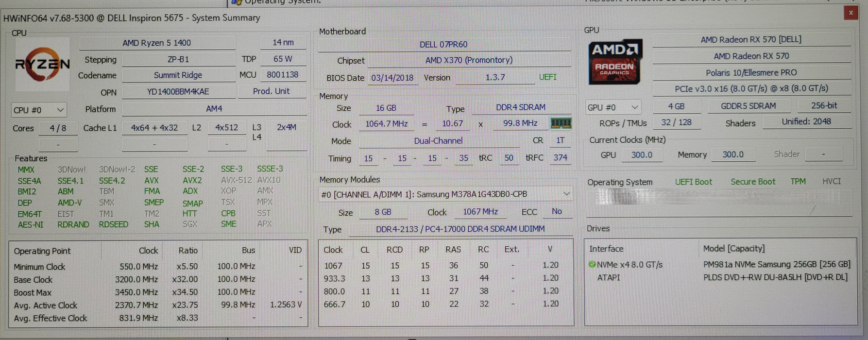The image size is (868, 340).
Task: Click the AMD Radeon RX 570 [DELL] field
Action: 751,40
